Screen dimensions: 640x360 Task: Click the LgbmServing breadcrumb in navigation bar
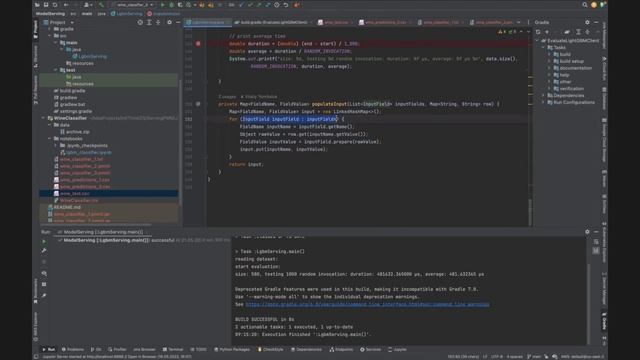(127, 13)
